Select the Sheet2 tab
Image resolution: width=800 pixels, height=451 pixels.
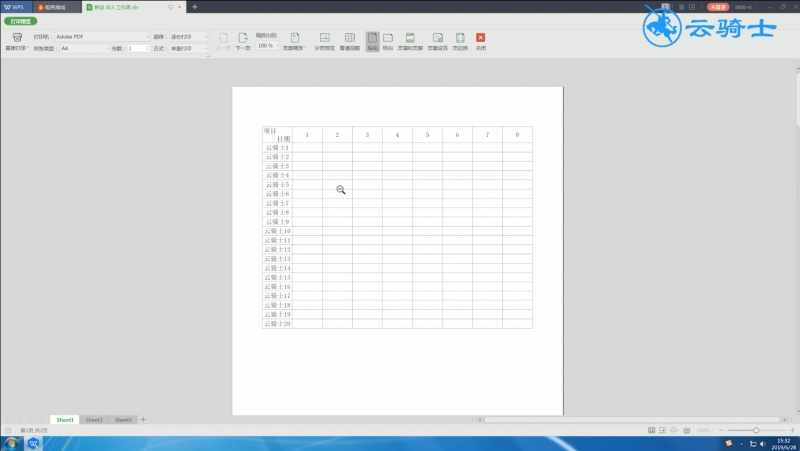pos(94,420)
